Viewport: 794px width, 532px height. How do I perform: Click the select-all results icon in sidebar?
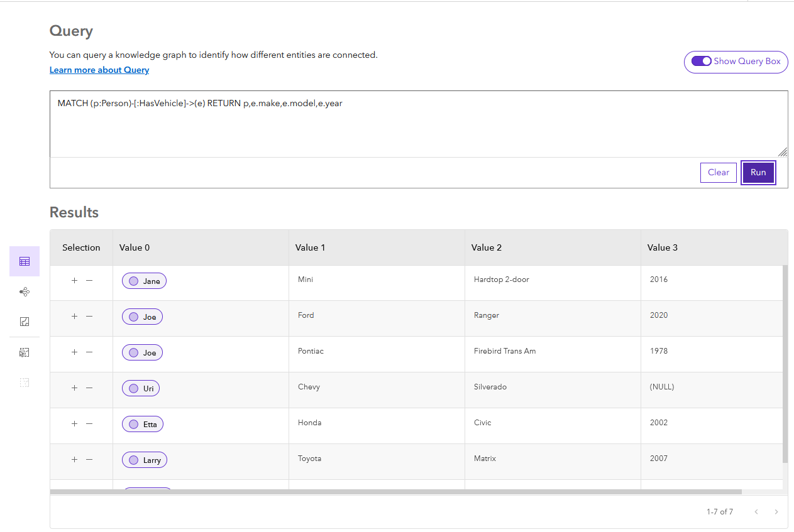click(25, 353)
